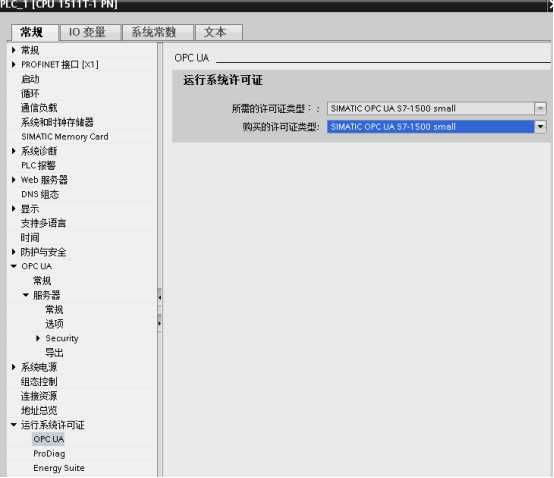
Task: Expand the 显示 node arrow
Action: click(13, 209)
